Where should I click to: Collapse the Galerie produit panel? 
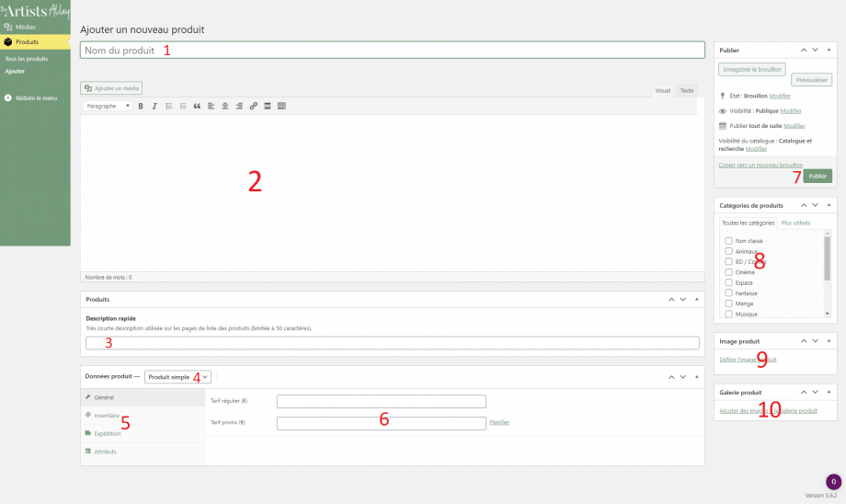pyautogui.click(x=829, y=393)
